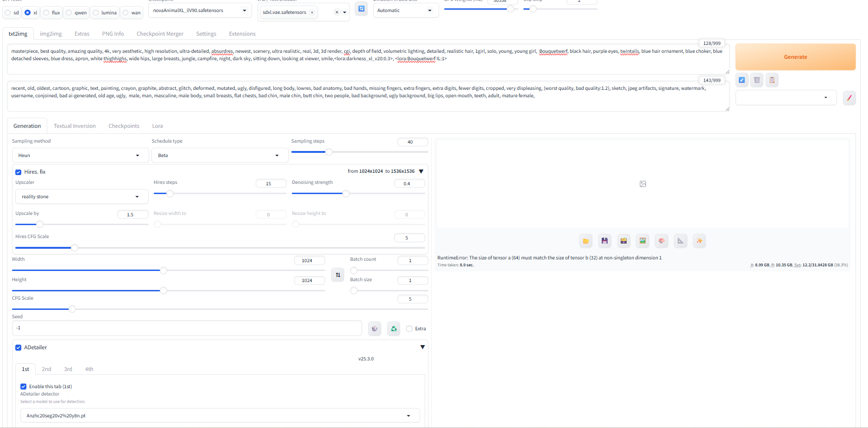
Task: Randomize seed with the dice icon
Action: pos(375,329)
